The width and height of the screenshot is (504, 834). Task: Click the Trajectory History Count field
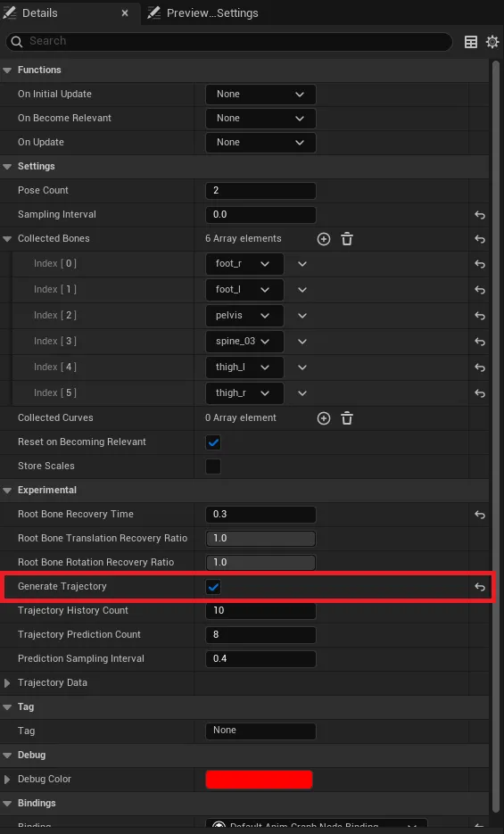(x=261, y=611)
